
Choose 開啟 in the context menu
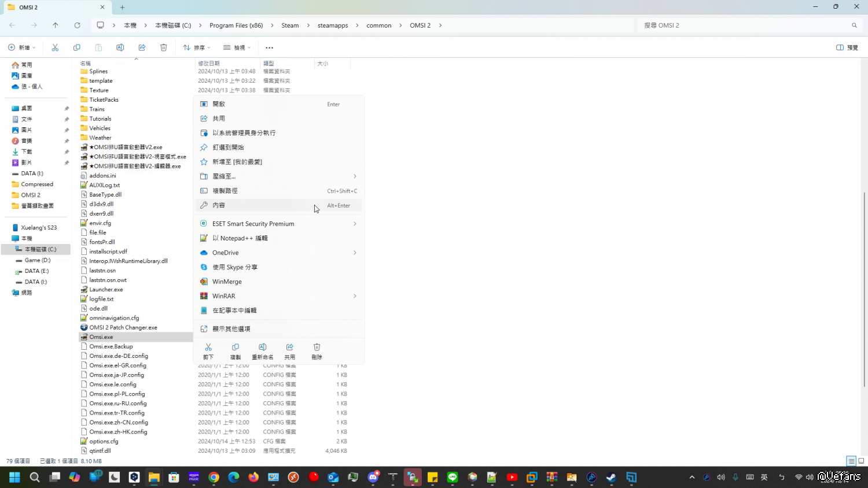[279, 104]
